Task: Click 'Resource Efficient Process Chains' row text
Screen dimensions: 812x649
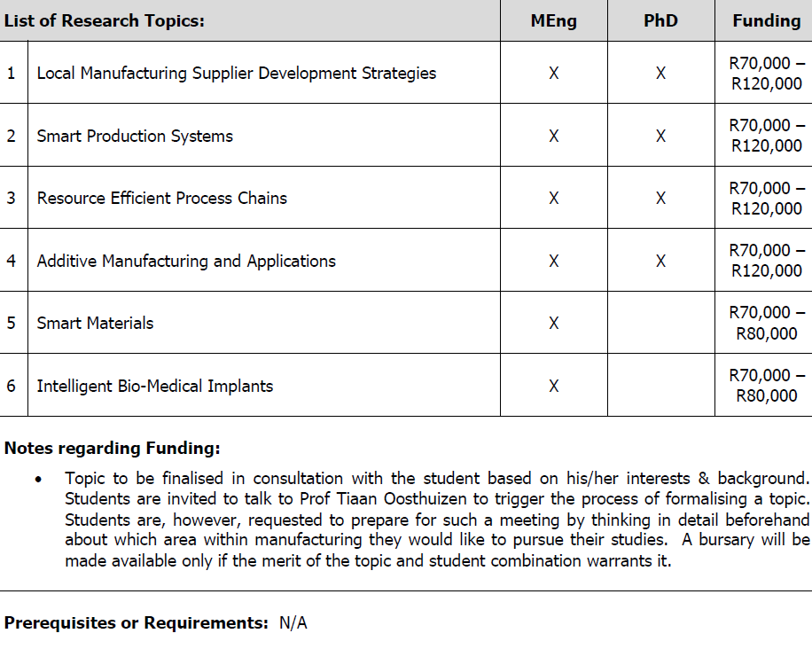Action: 161,198
